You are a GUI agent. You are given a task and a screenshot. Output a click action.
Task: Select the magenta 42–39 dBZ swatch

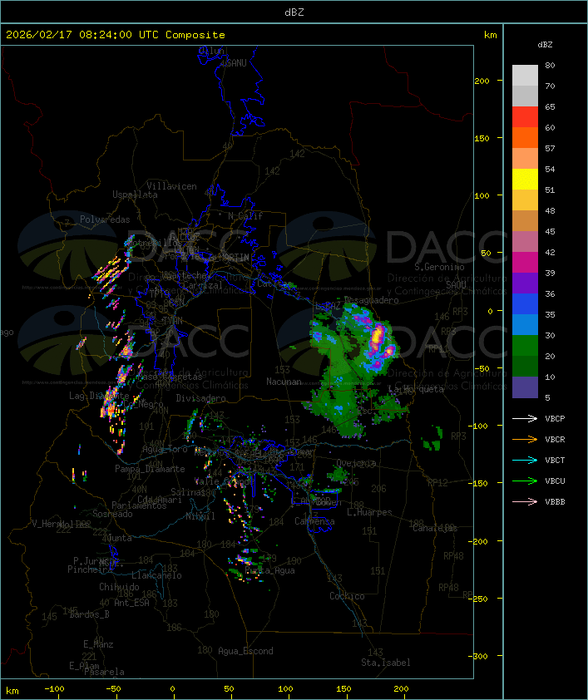[525, 262]
